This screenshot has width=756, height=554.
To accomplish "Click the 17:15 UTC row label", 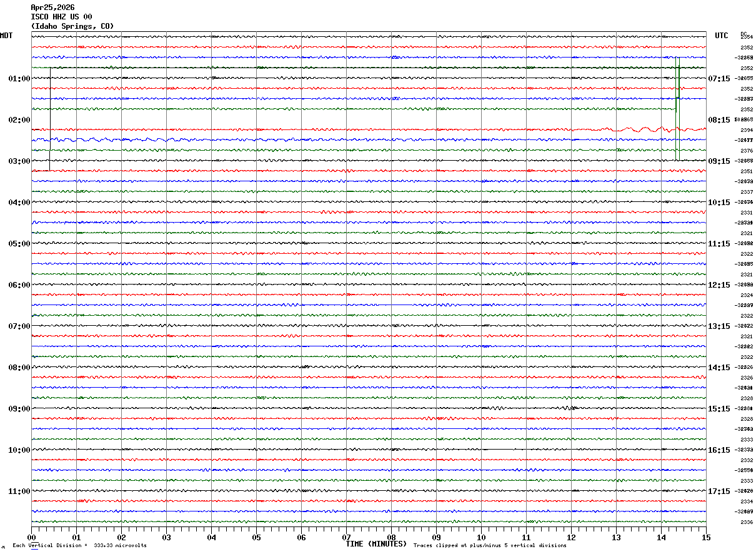I will pos(719,491).
